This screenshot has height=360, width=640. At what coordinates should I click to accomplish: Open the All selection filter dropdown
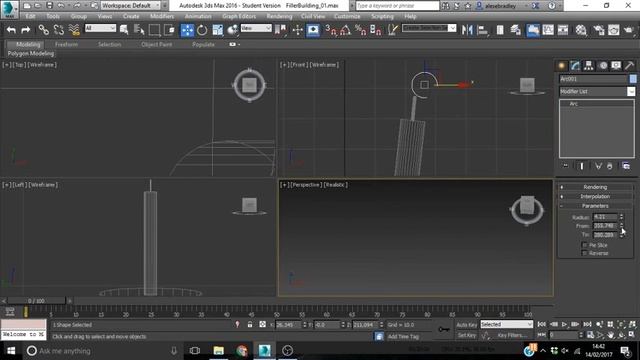click(x=100, y=28)
